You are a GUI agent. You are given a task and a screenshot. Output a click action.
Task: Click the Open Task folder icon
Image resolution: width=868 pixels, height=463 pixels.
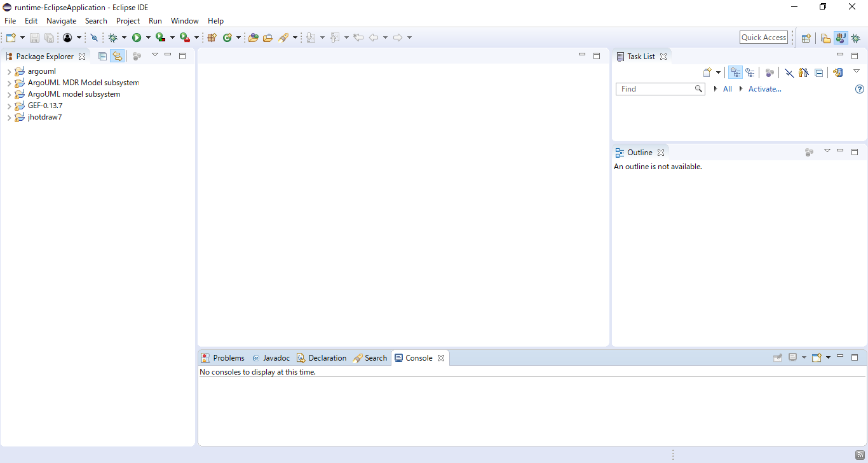point(268,38)
